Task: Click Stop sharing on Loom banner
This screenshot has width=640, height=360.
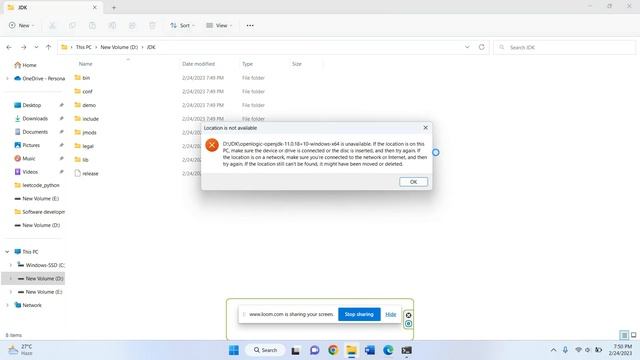Action: click(x=359, y=314)
